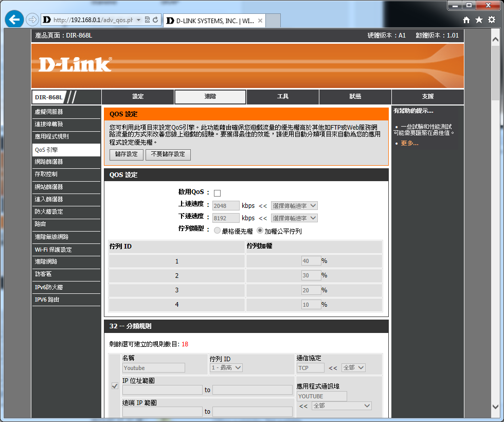This screenshot has width=504, height=422.
Task: Uncheck the Youtube rule checkbox
Action: tap(115, 386)
